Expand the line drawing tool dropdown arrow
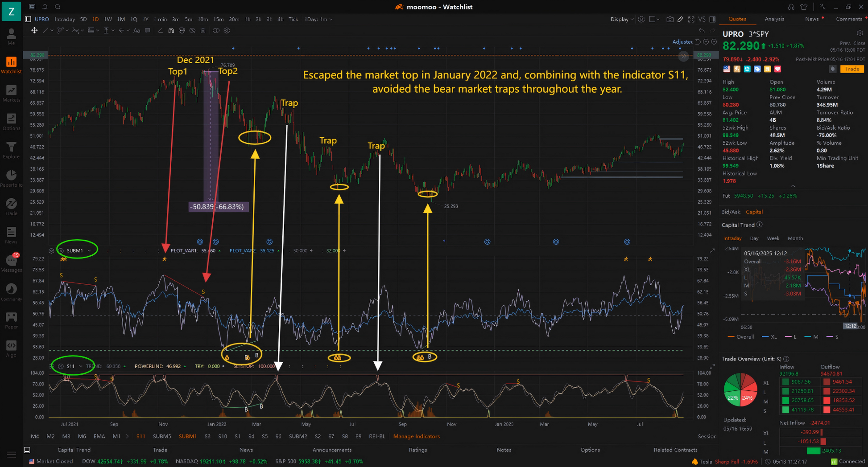Viewport: 868px width, 467px height. click(x=52, y=31)
